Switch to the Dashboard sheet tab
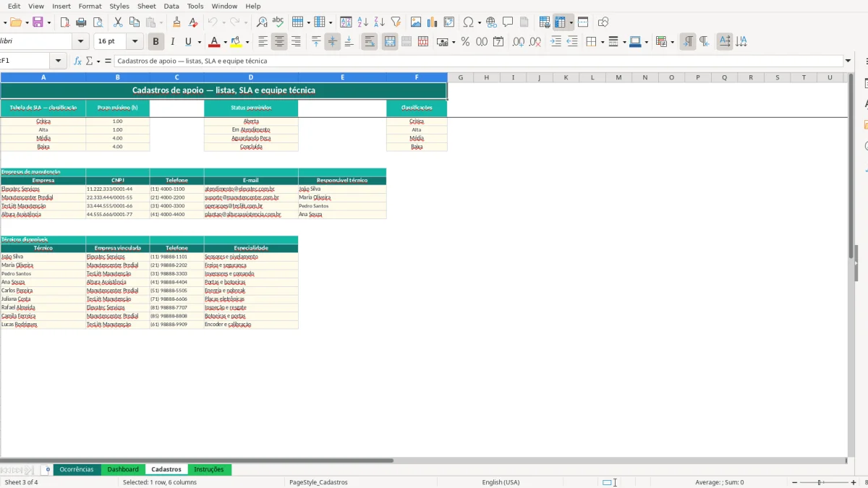This screenshot has height=488, width=868. (x=123, y=469)
